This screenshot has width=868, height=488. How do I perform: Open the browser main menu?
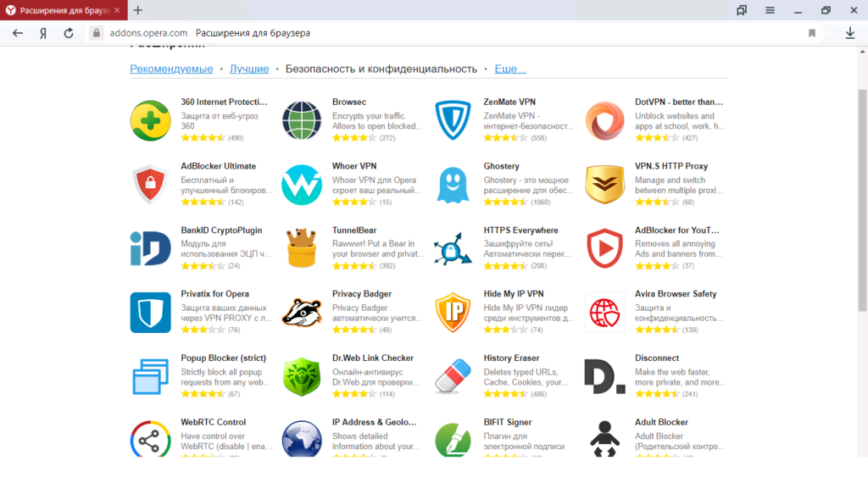(770, 10)
